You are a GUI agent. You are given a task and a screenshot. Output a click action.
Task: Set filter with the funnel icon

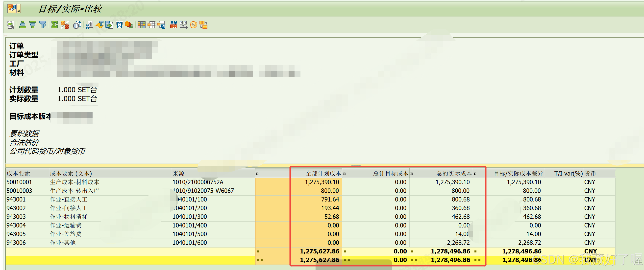43,25
